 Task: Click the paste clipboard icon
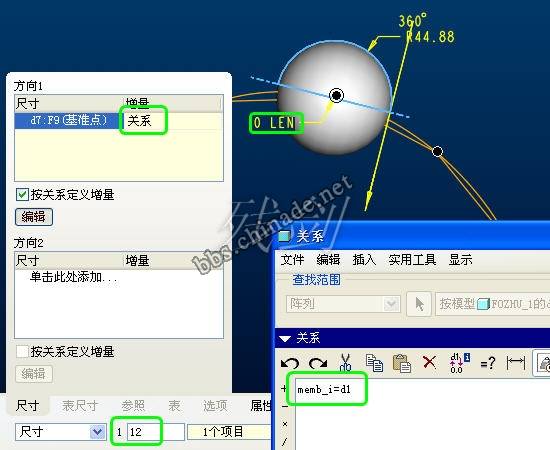(x=402, y=363)
